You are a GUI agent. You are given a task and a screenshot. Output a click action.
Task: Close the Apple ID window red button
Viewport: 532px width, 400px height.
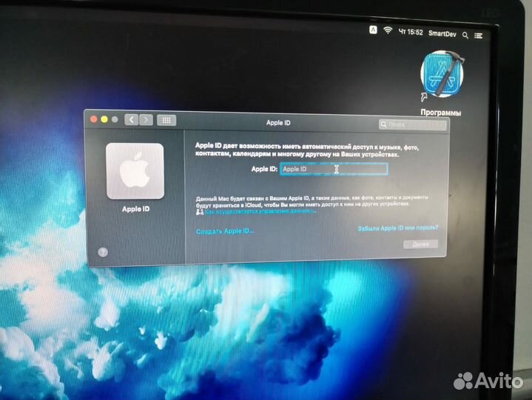click(94, 119)
